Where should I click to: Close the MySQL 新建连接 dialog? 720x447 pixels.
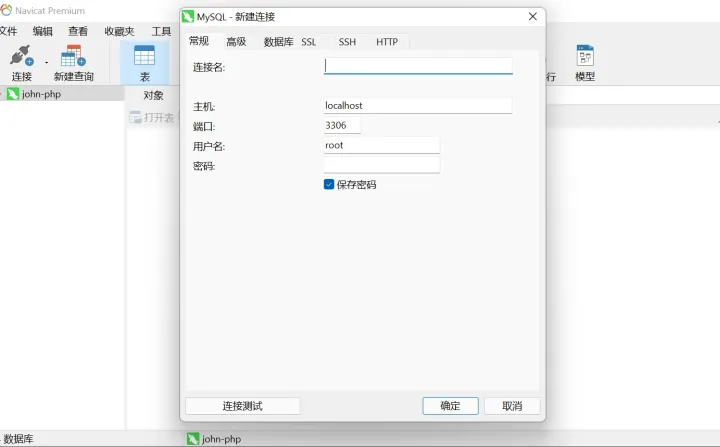[533, 17]
